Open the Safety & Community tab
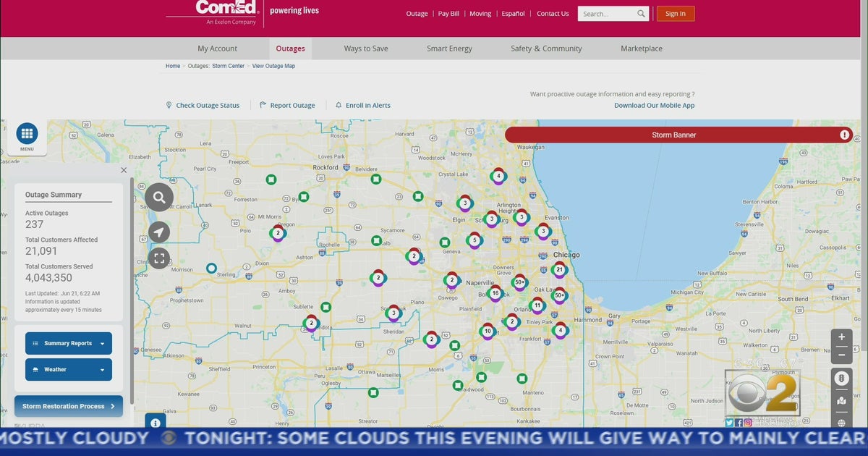 [x=546, y=48]
